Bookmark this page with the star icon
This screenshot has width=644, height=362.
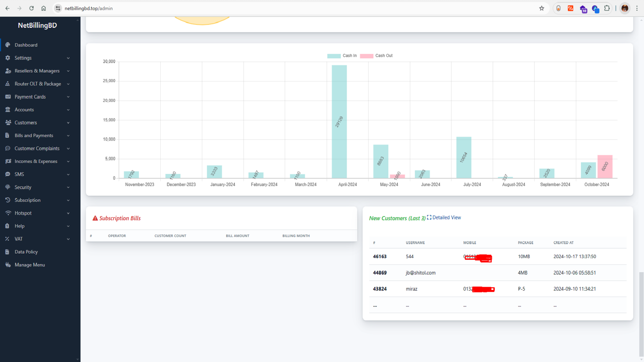click(541, 8)
